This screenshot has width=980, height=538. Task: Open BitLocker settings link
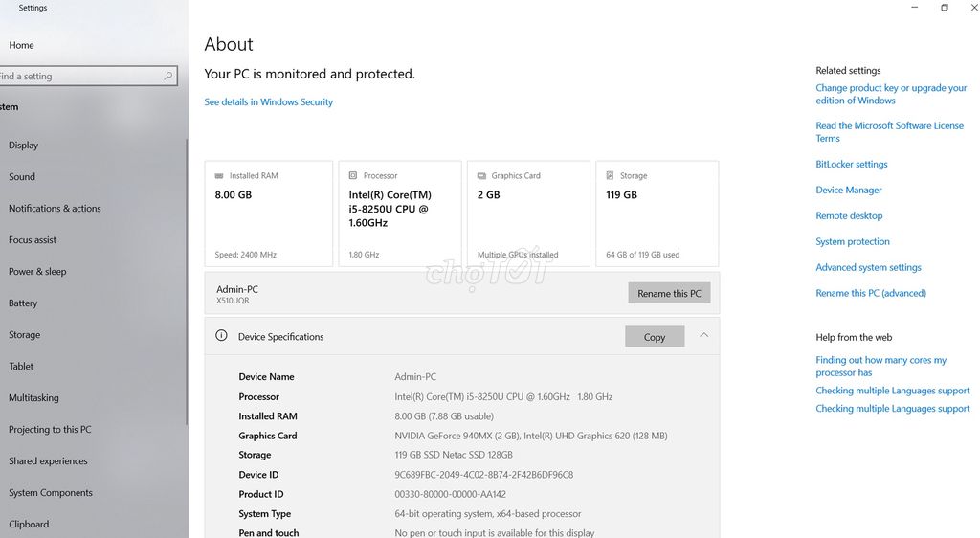(851, 165)
